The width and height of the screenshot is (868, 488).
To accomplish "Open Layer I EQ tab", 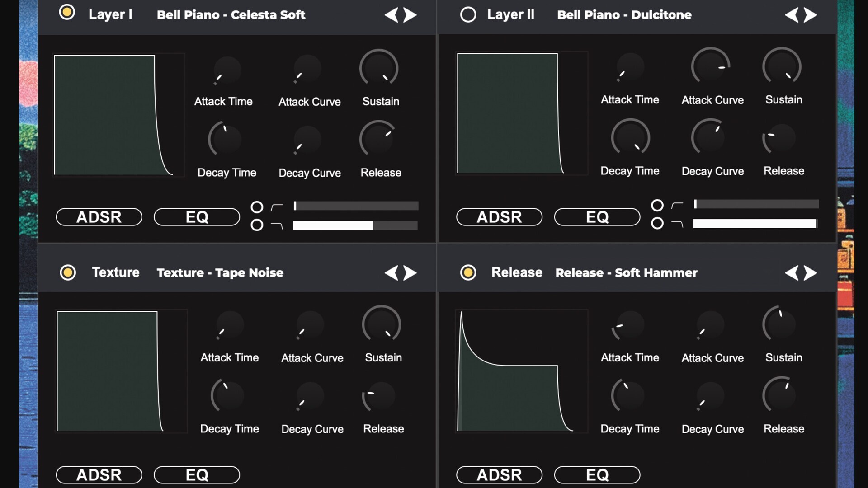I will click(197, 217).
